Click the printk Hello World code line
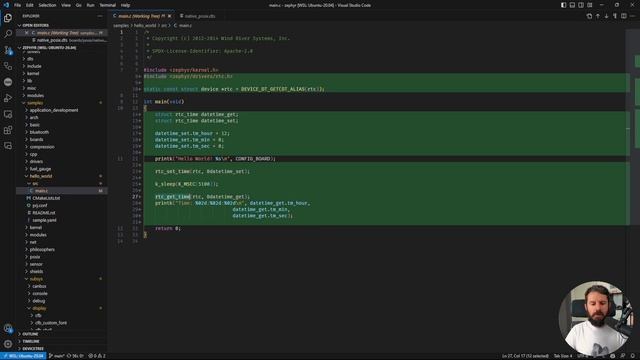 point(215,159)
